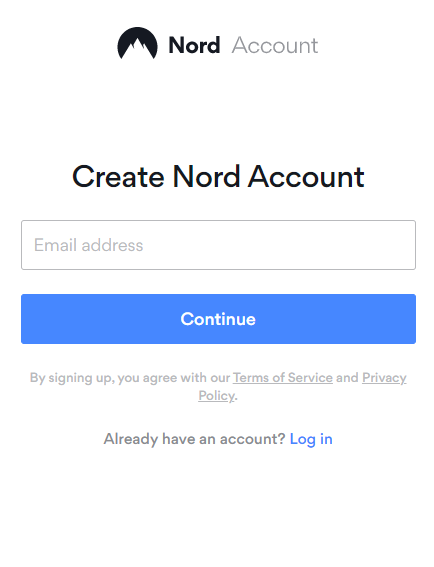Click the blue Continue button

[x=218, y=319]
